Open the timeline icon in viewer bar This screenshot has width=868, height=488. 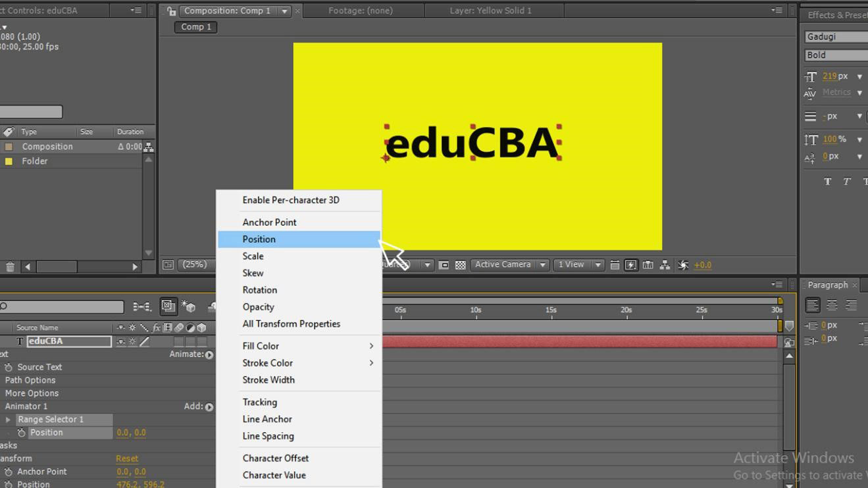648,265
